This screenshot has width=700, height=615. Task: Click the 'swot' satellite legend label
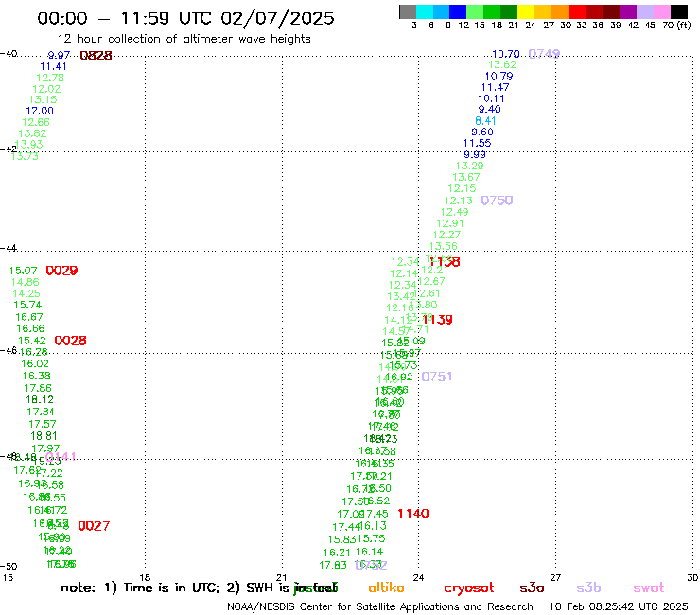(649, 588)
